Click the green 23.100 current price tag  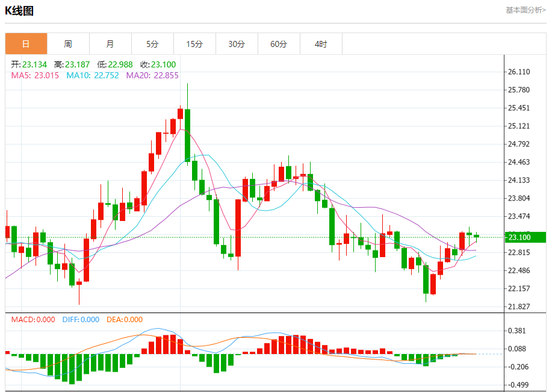525,237
